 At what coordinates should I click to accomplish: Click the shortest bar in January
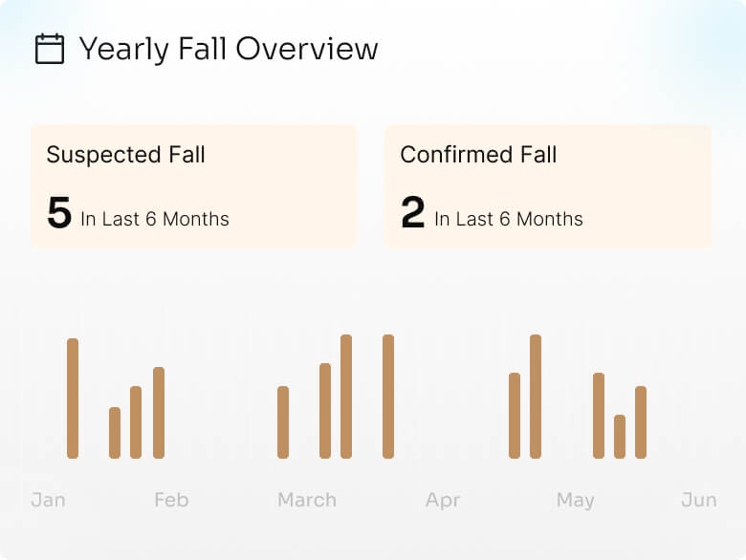(x=115, y=433)
